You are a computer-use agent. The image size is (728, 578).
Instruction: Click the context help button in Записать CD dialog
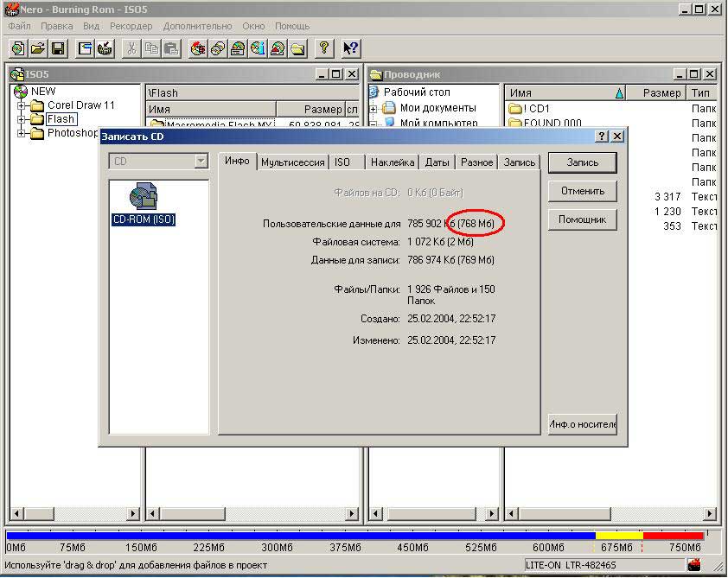coord(602,136)
